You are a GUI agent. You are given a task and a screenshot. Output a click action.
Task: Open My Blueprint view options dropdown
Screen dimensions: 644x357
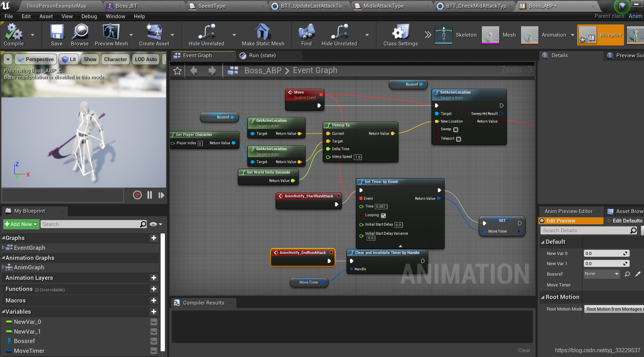pyautogui.click(x=156, y=224)
